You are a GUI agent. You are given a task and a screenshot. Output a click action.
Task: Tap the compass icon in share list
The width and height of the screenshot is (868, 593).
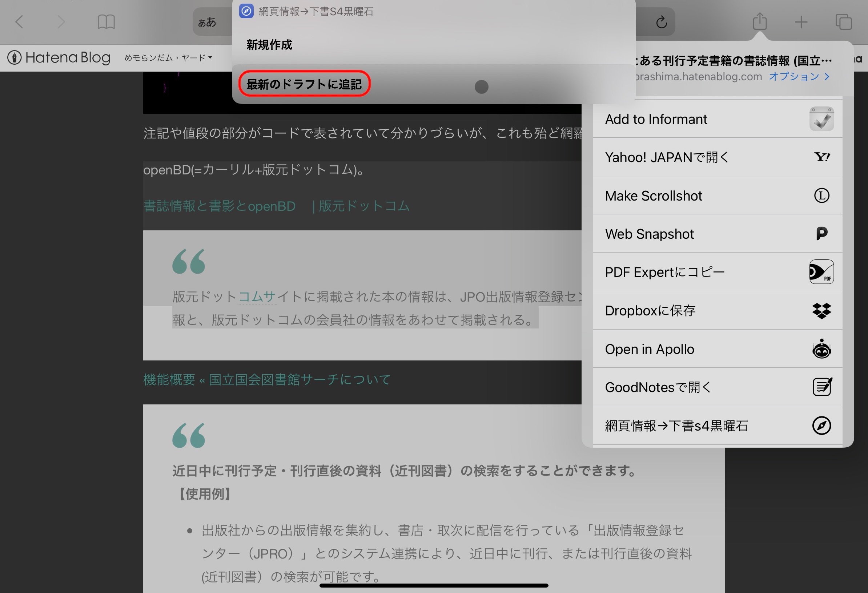coord(821,425)
